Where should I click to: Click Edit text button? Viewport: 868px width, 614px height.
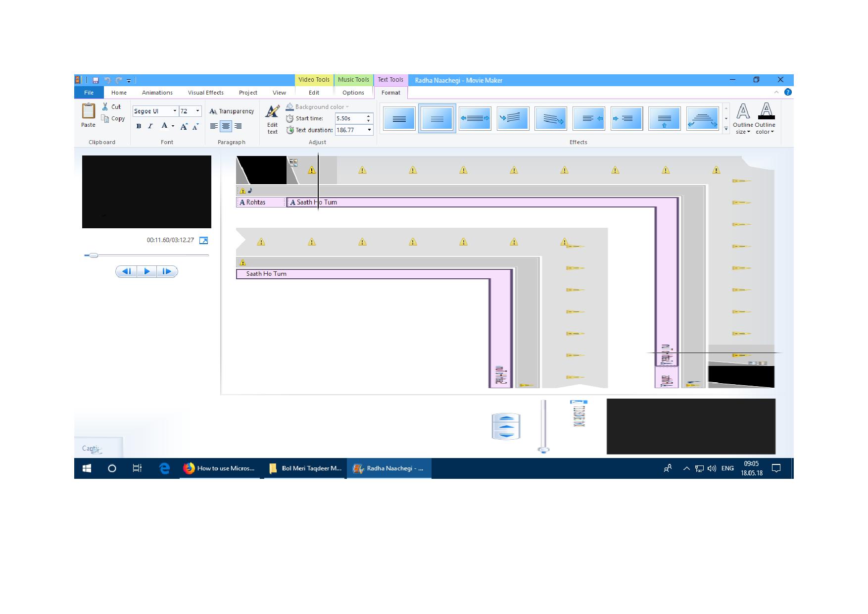[272, 119]
